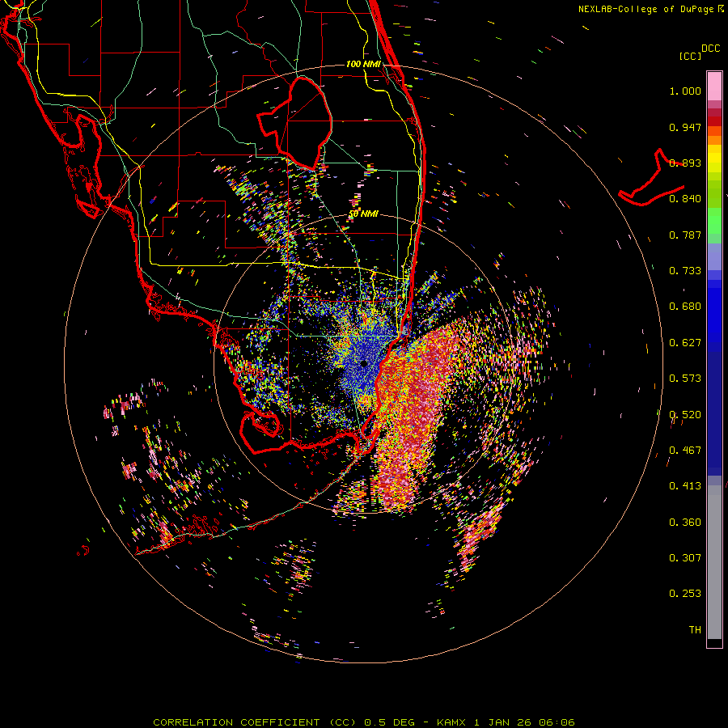
Task: Click the 0.253 scale label
Action: point(685,594)
